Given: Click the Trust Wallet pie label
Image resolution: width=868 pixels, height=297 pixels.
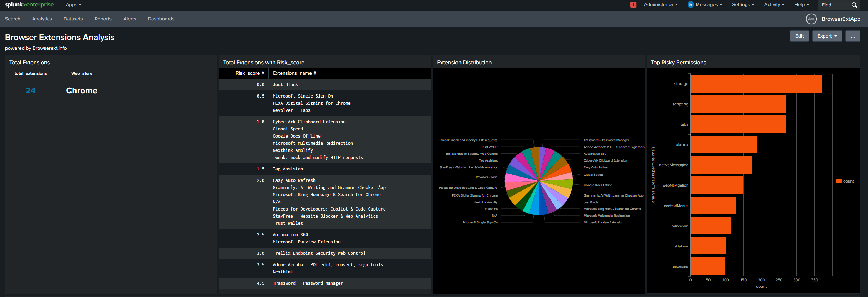Looking at the screenshot, I should [489, 147].
